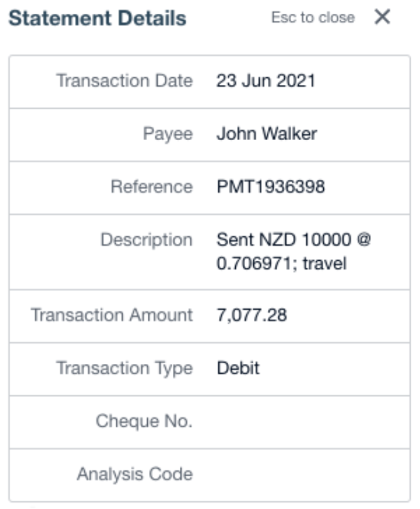The width and height of the screenshot is (420, 509).
Task: Click the Statement Details heading
Action: coord(97,18)
